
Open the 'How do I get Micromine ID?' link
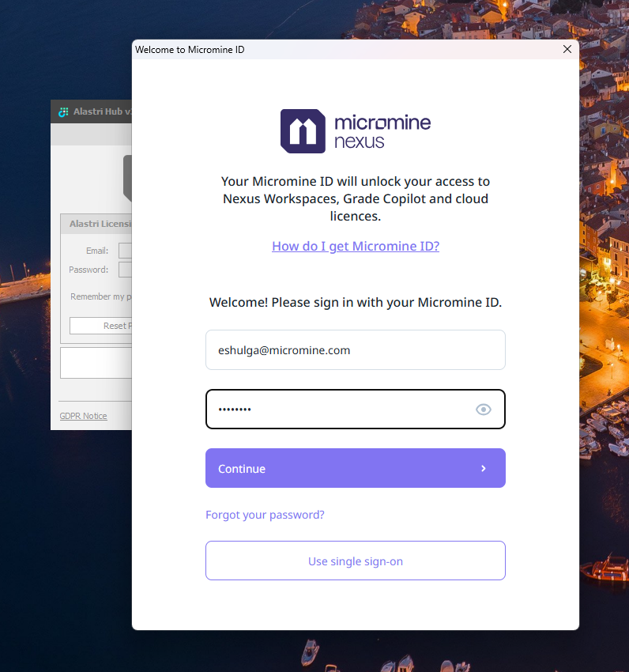(356, 246)
